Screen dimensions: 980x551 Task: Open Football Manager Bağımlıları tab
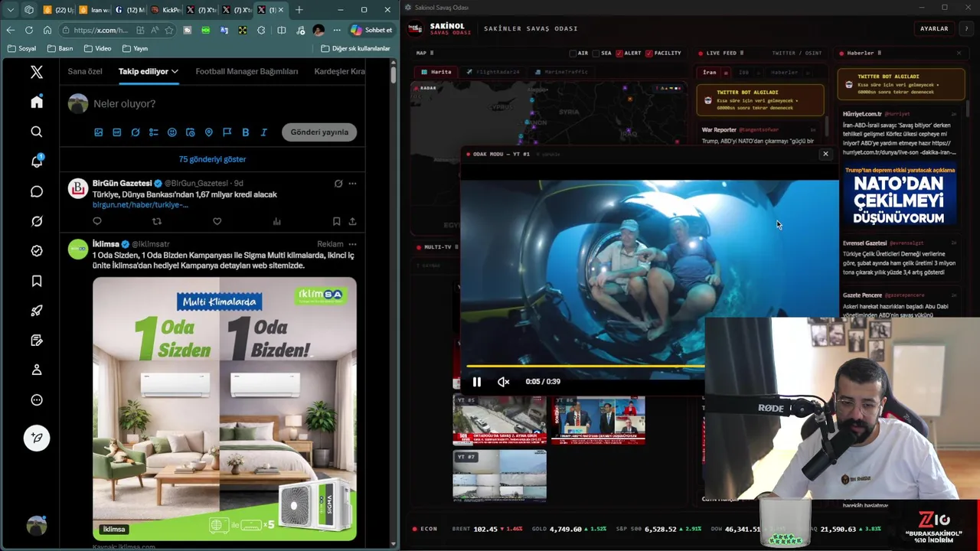(x=247, y=71)
